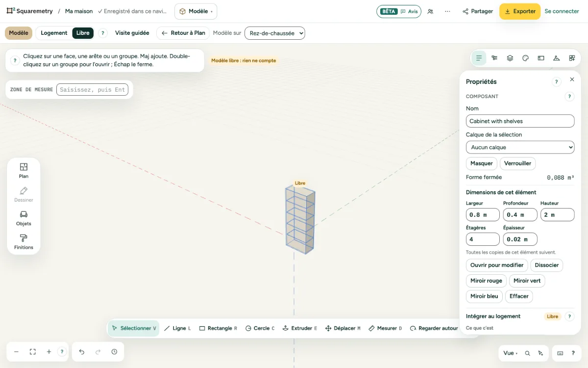This screenshot has height=368, width=588.
Task: Open the Modèle dropdown in top bar
Action: 196,11
